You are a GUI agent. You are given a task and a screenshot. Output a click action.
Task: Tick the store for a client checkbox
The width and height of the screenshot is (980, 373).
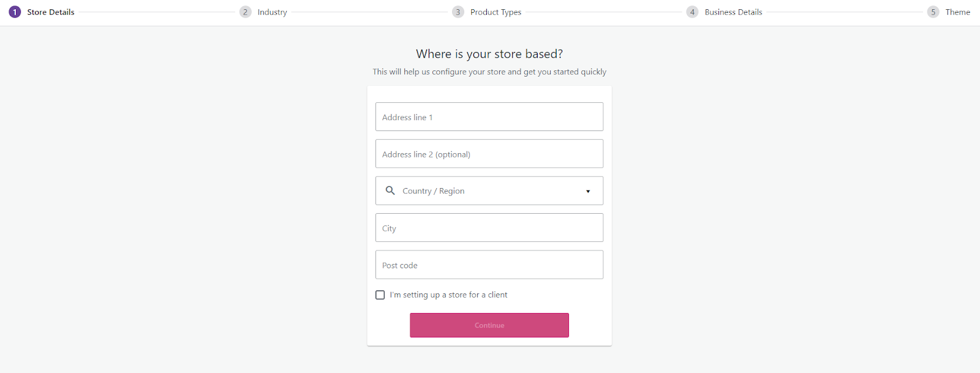pos(380,295)
